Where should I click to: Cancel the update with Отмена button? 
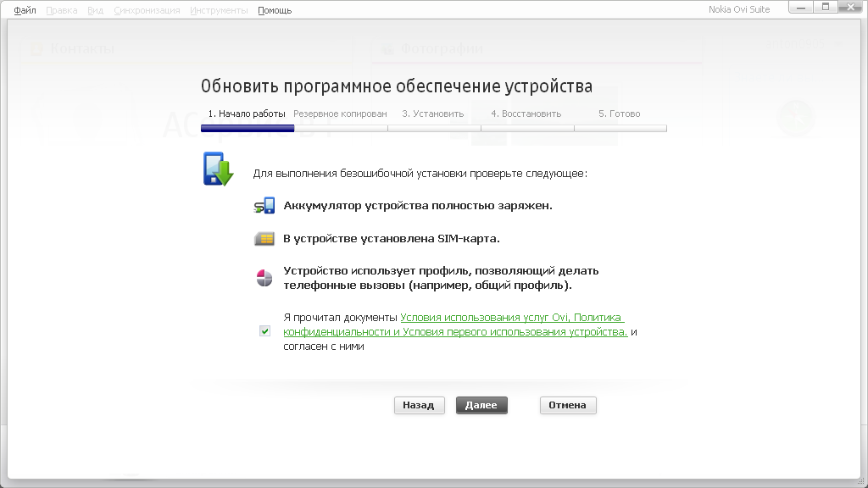click(x=567, y=405)
